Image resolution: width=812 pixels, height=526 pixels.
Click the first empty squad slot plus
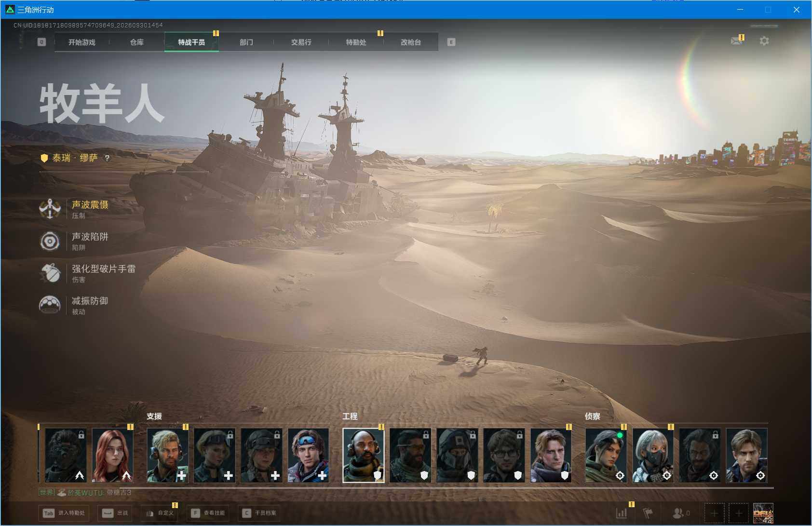tap(714, 513)
